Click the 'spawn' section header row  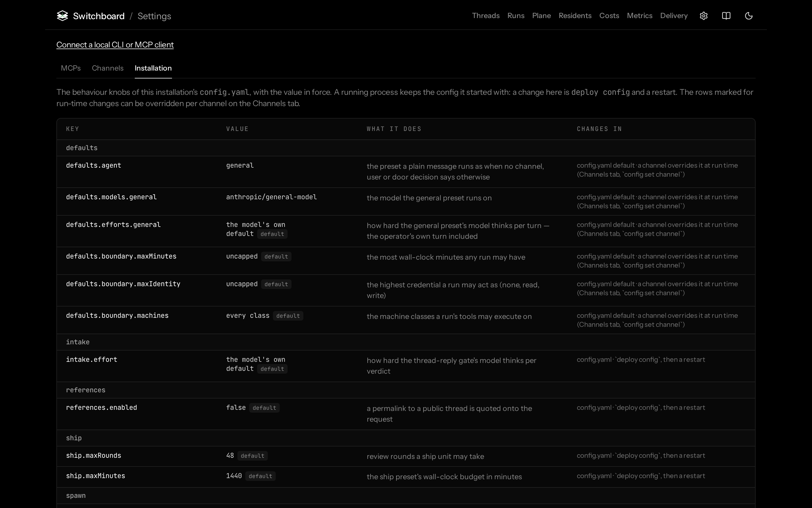(406, 496)
